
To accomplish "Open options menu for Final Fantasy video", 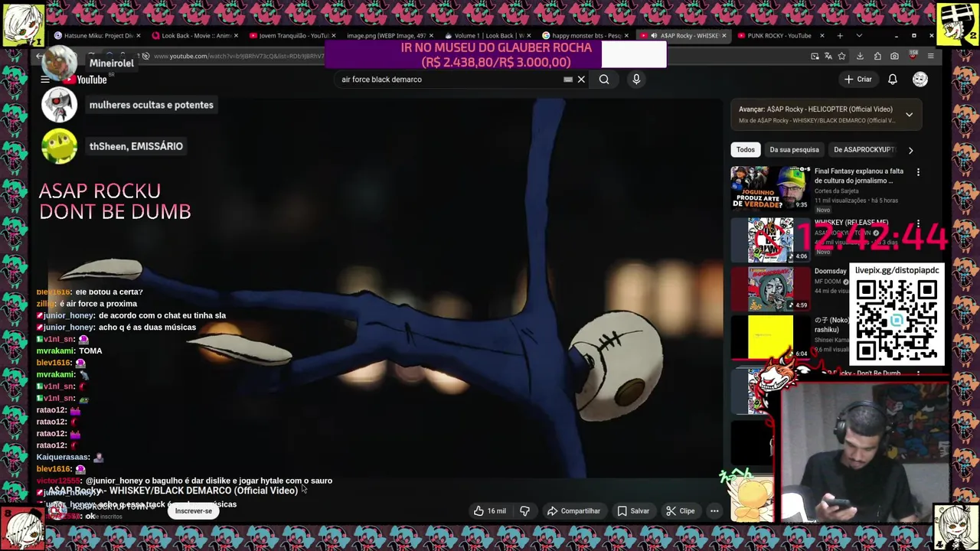I will [x=918, y=172].
